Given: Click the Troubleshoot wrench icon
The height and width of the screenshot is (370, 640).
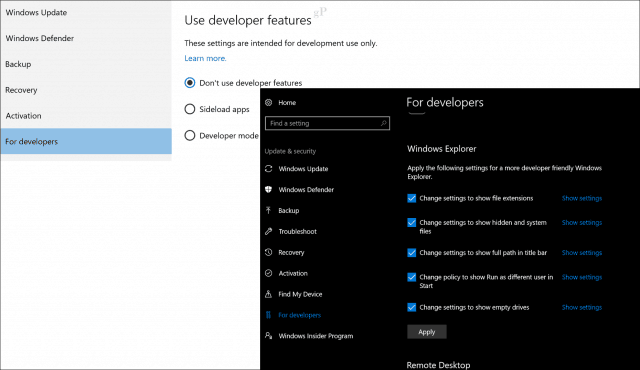Looking at the screenshot, I should 269,232.
